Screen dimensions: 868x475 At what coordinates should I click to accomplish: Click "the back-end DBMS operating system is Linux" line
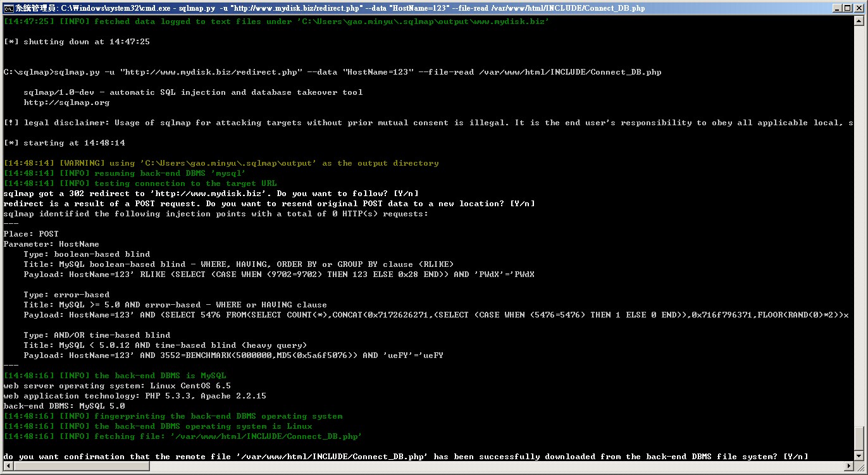(158, 426)
